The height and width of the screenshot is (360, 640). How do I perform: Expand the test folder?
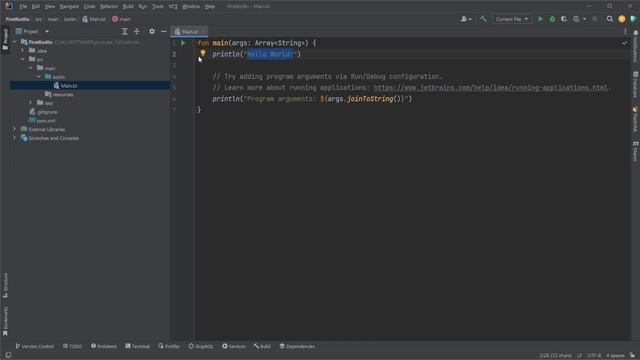click(x=31, y=103)
